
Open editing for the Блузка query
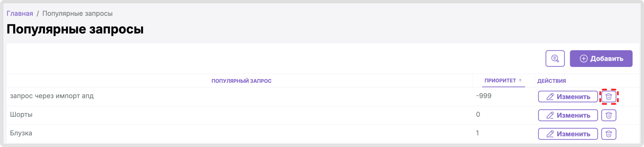click(568, 134)
